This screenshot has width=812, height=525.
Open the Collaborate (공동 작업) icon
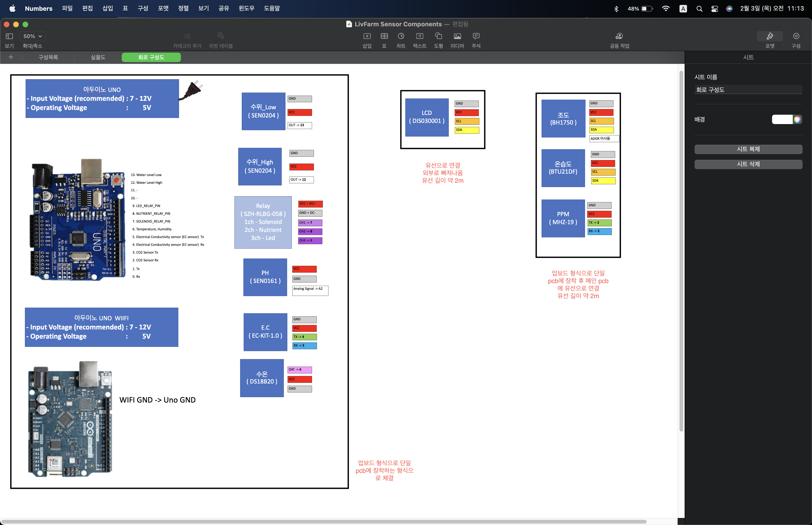619,36
